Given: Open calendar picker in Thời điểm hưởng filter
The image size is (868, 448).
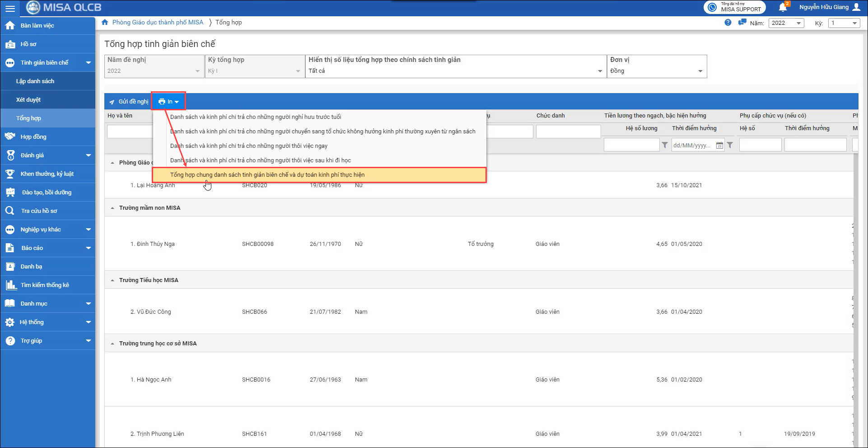Looking at the screenshot, I should coord(719,146).
